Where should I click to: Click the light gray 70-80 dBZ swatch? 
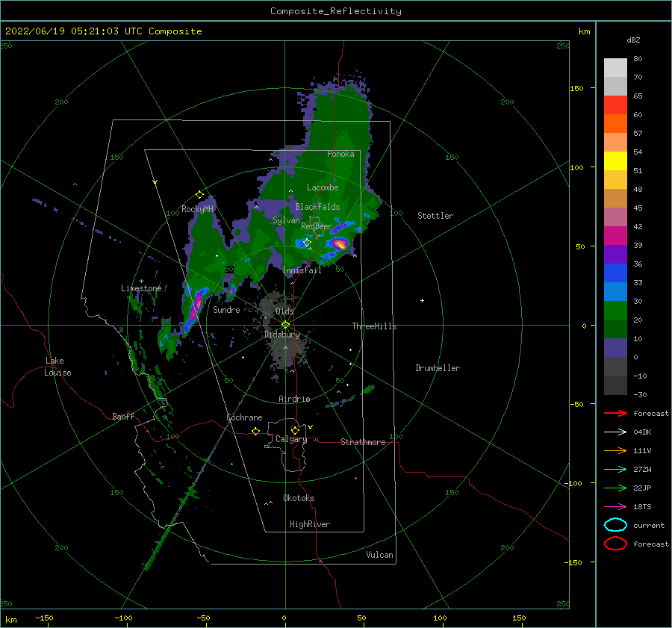pos(615,68)
